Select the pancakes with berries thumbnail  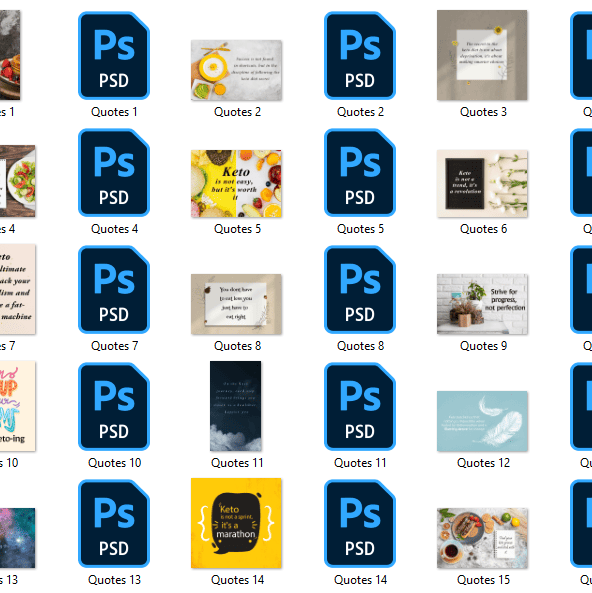[10, 55]
